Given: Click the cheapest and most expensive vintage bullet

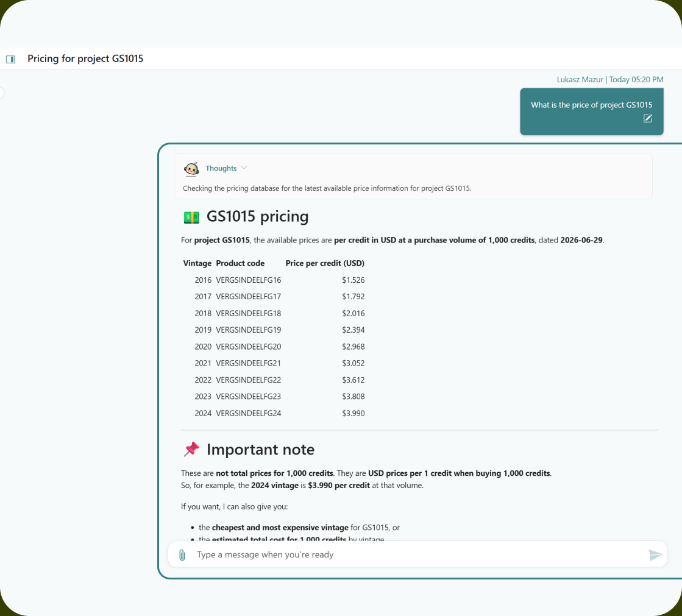Looking at the screenshot, I should [299, 527].
